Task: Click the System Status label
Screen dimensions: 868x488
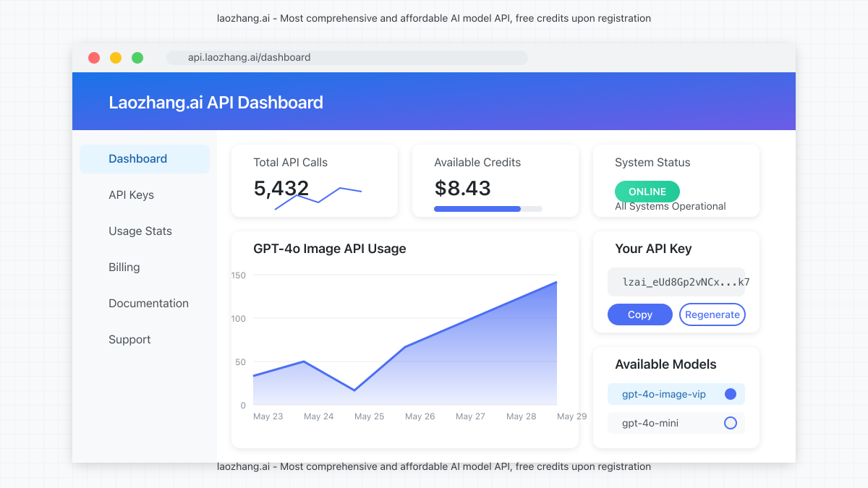Action: click(x=652, y=163)
